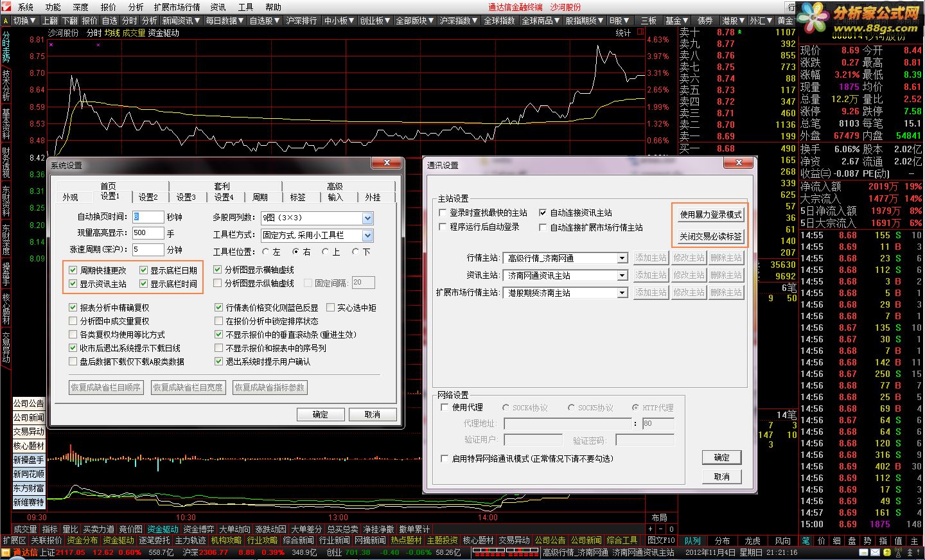Viewport: 925px width, 560px height.
Task: Click the double up-arrow icon in status tray
Action: click(908, 552)
